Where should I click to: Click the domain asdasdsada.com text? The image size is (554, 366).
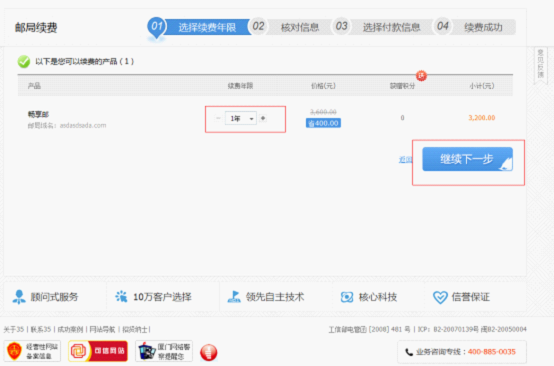click(x=83, y=125)
